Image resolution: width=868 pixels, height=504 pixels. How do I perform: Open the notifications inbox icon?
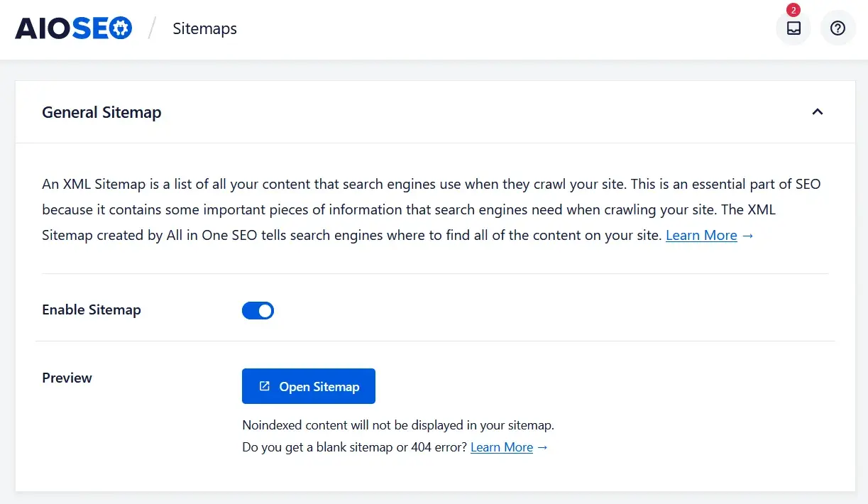(793, 28)
